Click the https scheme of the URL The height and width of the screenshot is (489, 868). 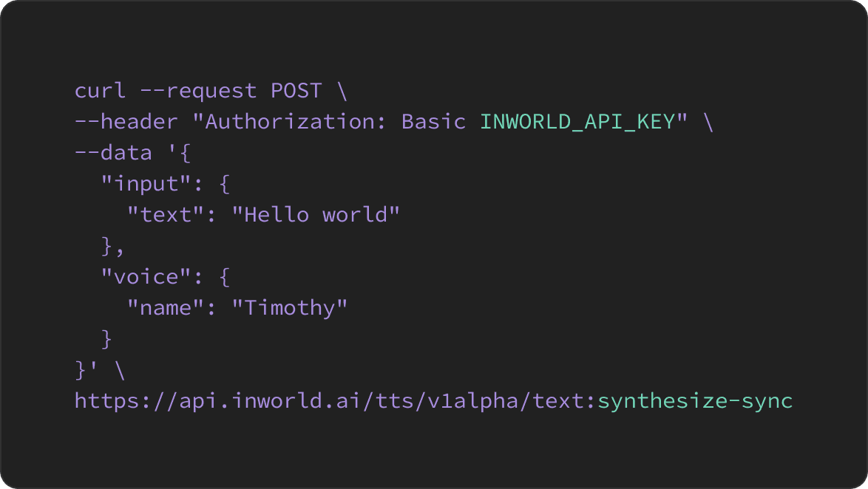pyautogui.click(x=106, y=401)
